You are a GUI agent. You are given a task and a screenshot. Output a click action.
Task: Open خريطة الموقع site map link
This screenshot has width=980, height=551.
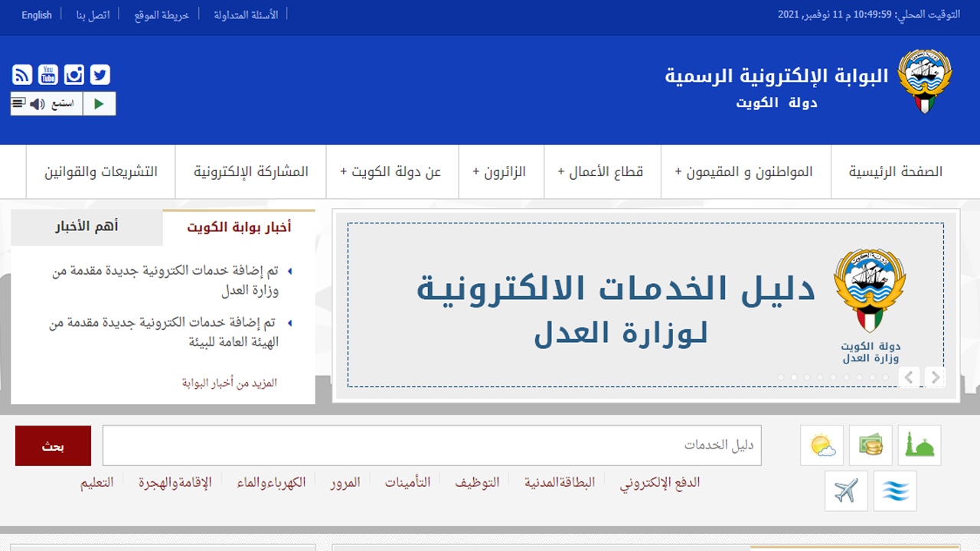pyautogui.click(x=162, y=15)
